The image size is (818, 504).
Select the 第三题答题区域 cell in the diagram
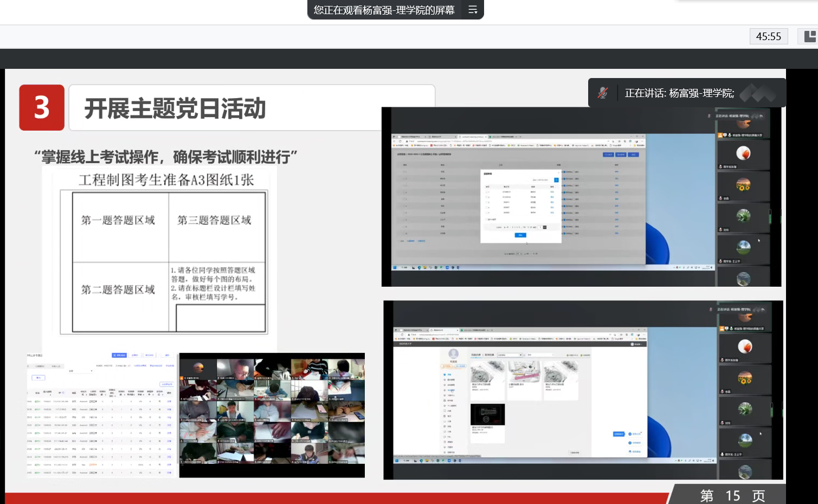tap(215, 221)
